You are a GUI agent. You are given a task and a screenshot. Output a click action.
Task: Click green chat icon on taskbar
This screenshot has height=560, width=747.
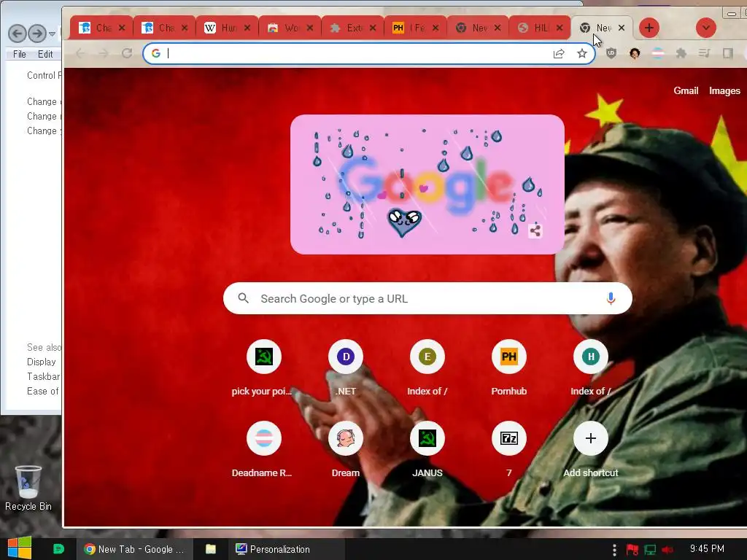pyautogui.click(x=58, y=548)
